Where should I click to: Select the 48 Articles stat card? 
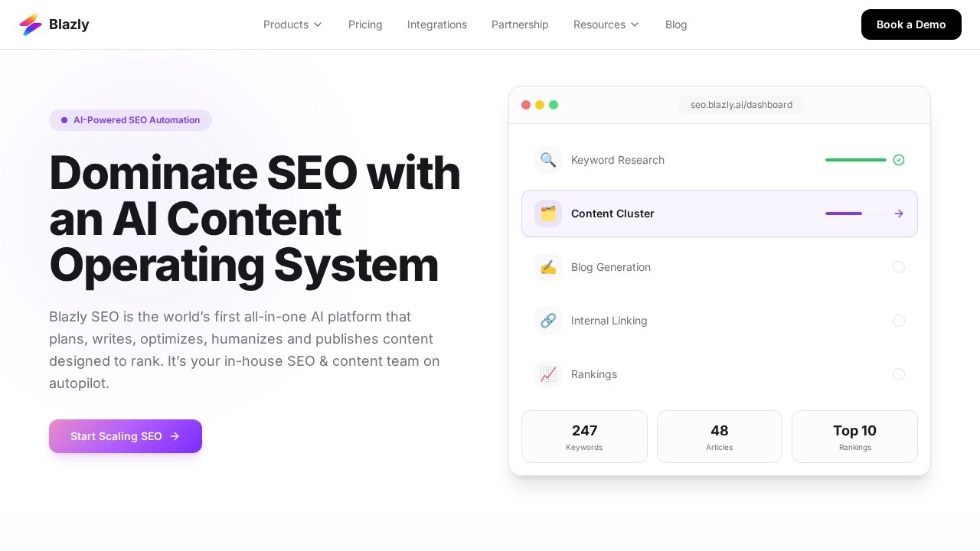click(720, 437)
